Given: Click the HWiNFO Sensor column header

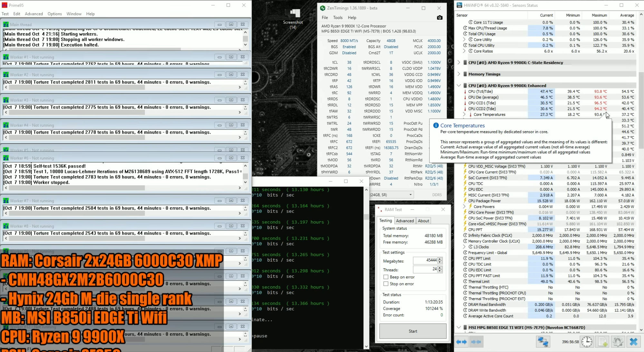Looking at the screenshot, I should click(x=491, y=15).
